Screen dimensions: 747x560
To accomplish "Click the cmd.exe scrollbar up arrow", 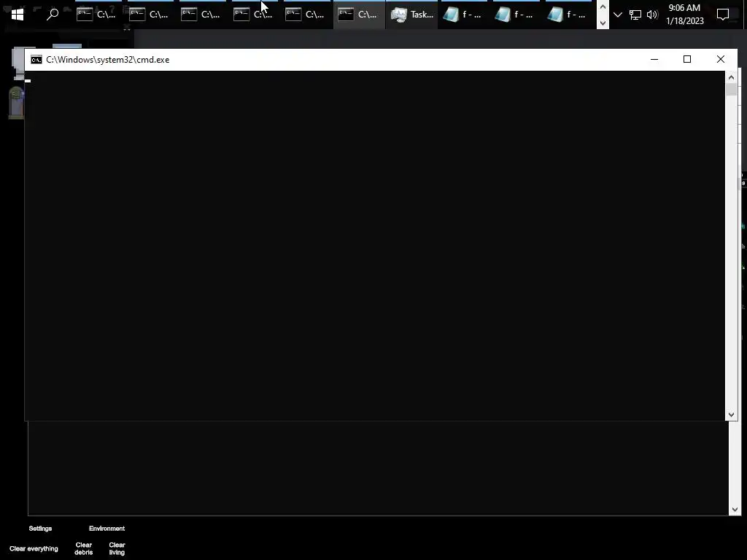I will 731,77.
